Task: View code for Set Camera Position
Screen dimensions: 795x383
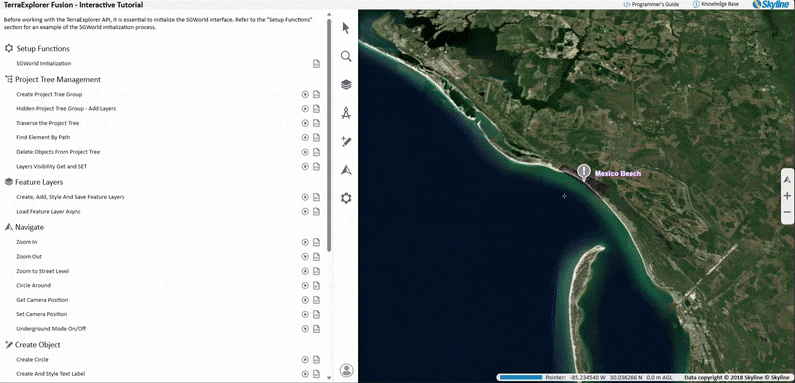Action: coord(316,314)
